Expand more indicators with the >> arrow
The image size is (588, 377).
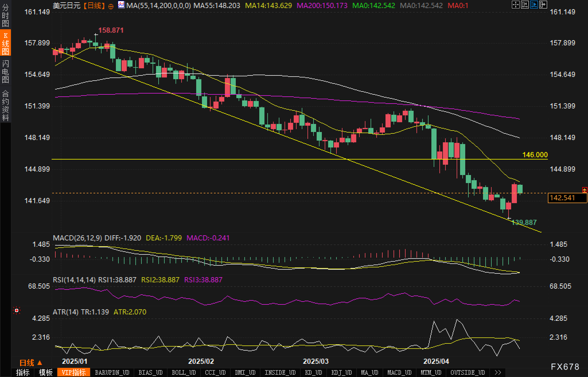498,372
